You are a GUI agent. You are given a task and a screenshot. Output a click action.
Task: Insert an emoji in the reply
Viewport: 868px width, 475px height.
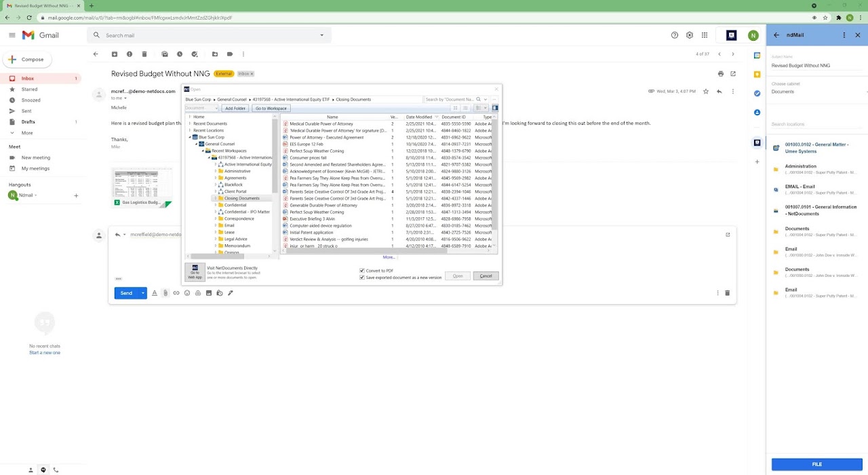pyautogui.click(x=187, y=293)
